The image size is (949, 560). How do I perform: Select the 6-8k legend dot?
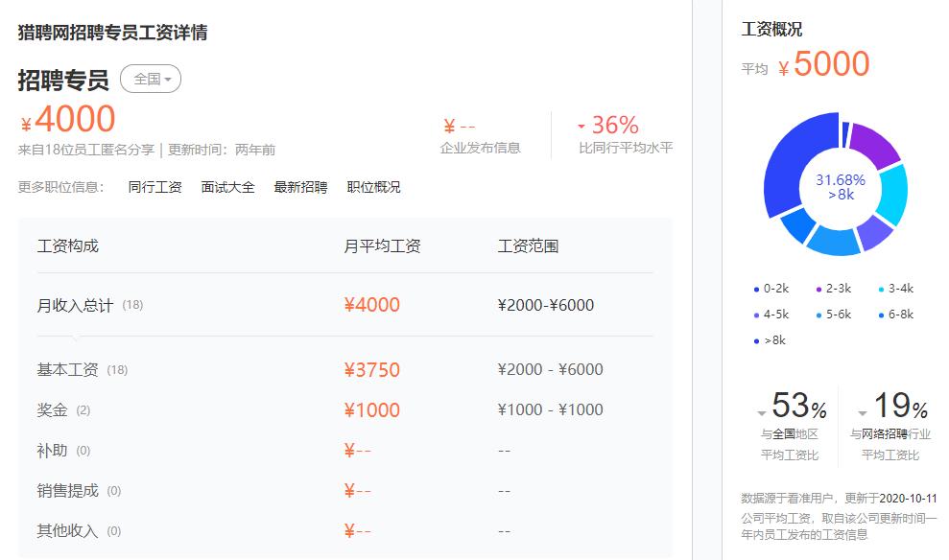882,313
